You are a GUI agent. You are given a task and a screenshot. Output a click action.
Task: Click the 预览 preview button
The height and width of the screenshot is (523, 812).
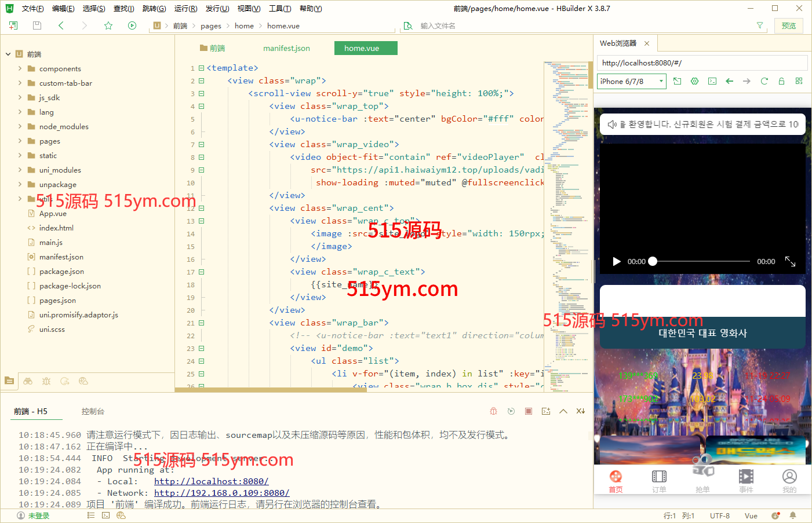(x=788, y=25)
